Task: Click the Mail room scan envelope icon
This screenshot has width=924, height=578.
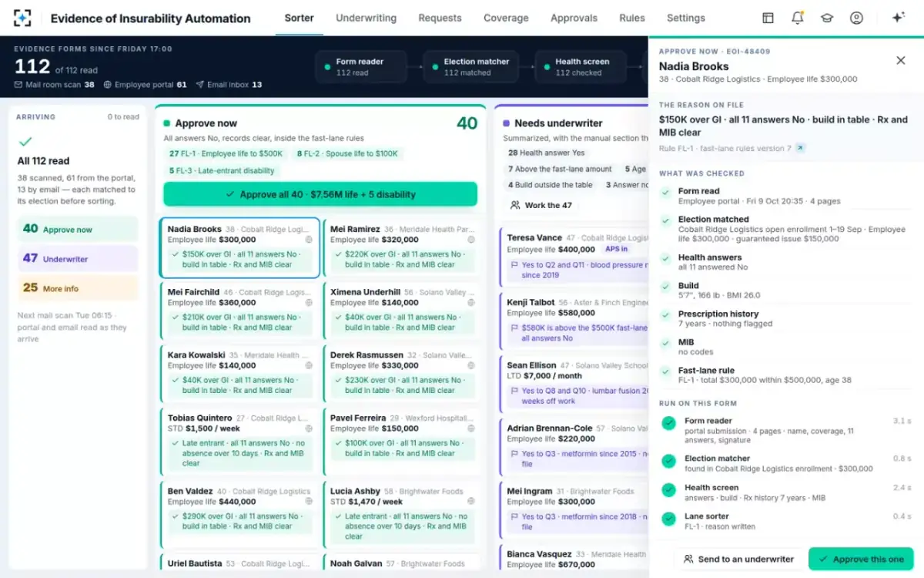Action: (18, 85)
